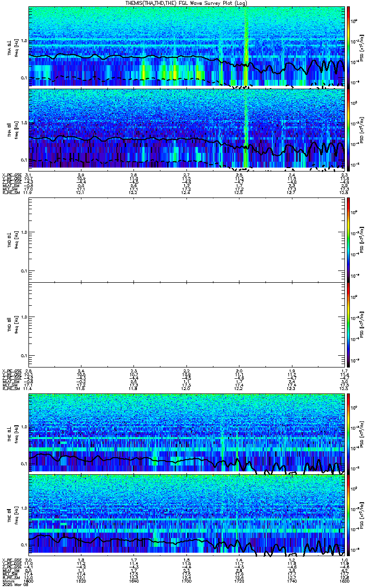Screen dimensions: 368x588
Task: Click the empty THD B-perpendicular plot panel
Action: (x=186, y=240)
